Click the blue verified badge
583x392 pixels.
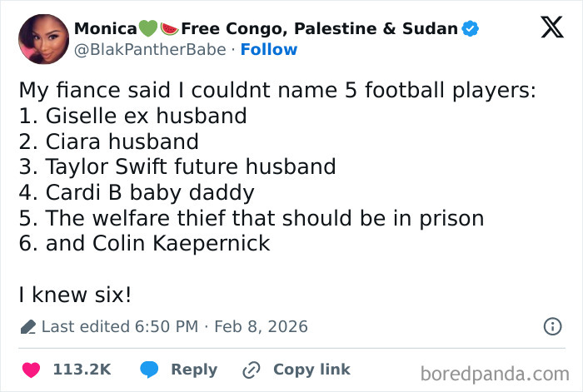471,29
